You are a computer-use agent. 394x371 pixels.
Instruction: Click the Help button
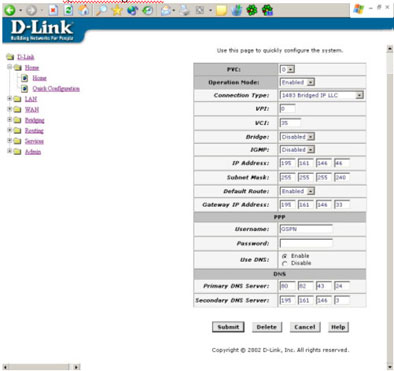pyautogui.click(x=338, y=327)
